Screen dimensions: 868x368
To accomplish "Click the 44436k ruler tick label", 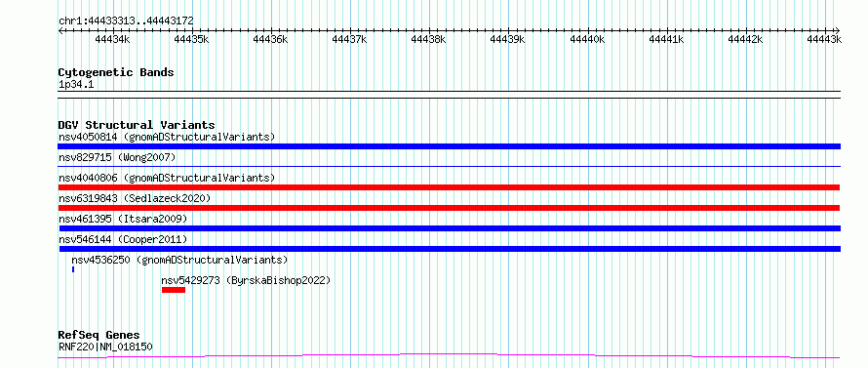I will click(x=270, y=39).
